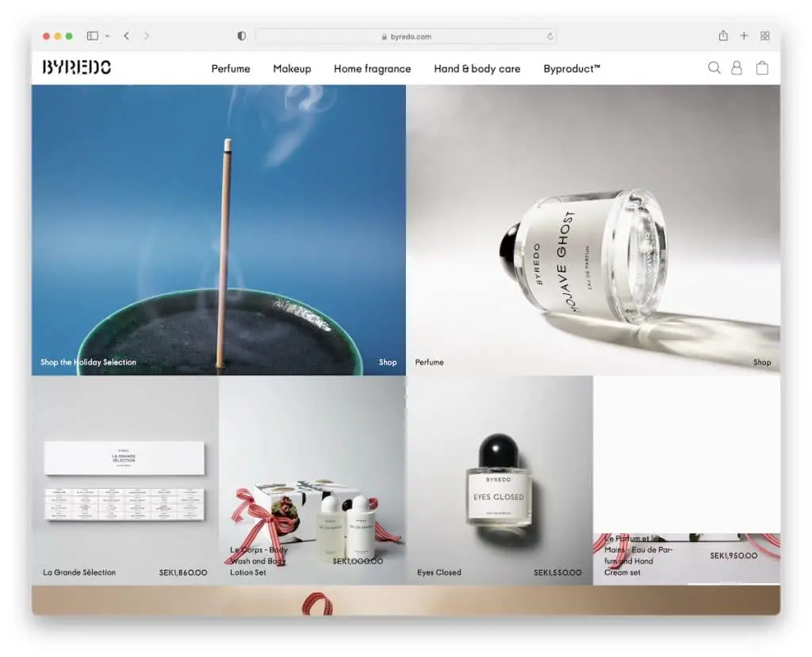Click 'Shop the Holiday Selection' link
Screen dimensions: 812x657
point(89,362)
